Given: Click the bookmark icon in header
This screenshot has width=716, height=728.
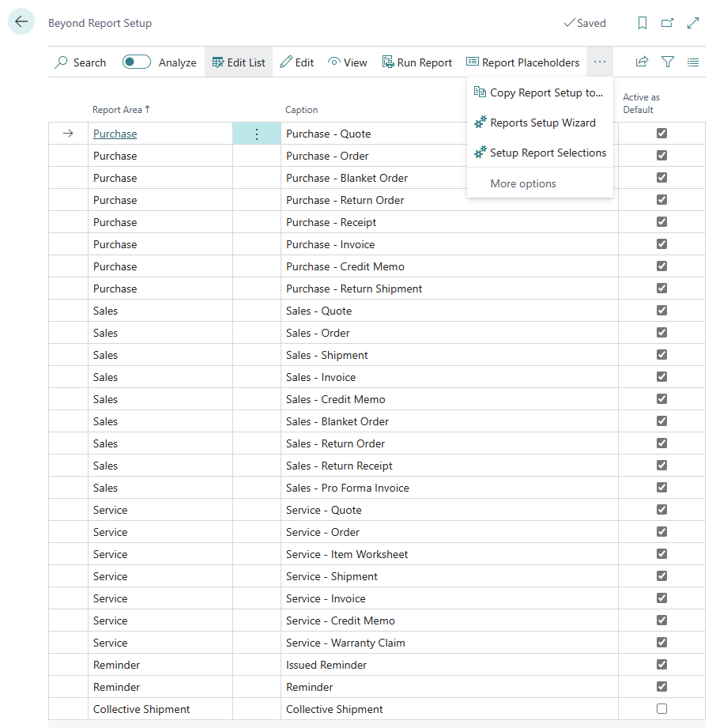Looking at the screenshot, I should pos(643,23).
